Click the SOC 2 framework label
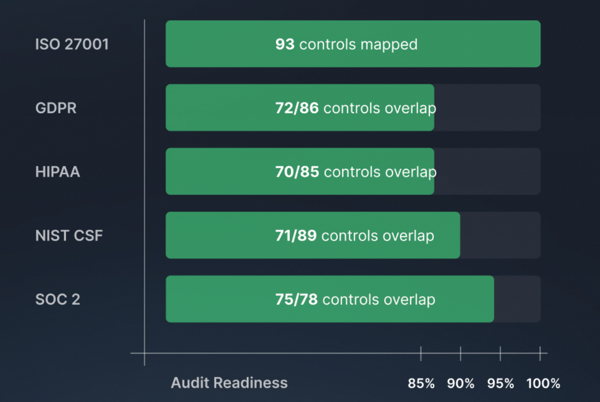600x402 pixels. tap(58, 299)
